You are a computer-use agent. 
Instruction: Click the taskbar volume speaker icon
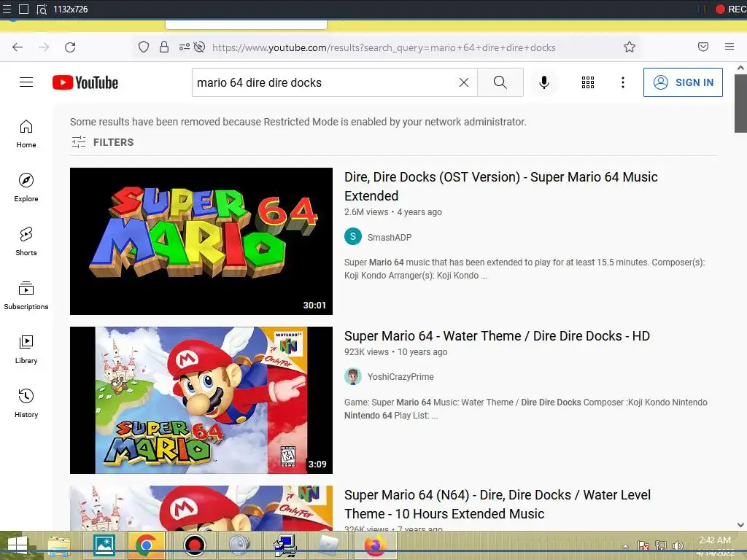pos(678,545)
